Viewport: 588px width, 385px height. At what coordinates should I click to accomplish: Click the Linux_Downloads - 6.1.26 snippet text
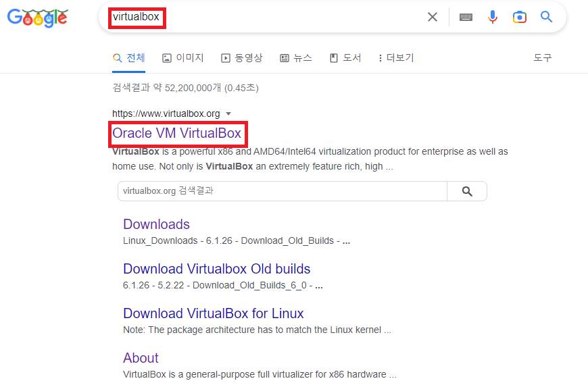[x=237, y=240]
